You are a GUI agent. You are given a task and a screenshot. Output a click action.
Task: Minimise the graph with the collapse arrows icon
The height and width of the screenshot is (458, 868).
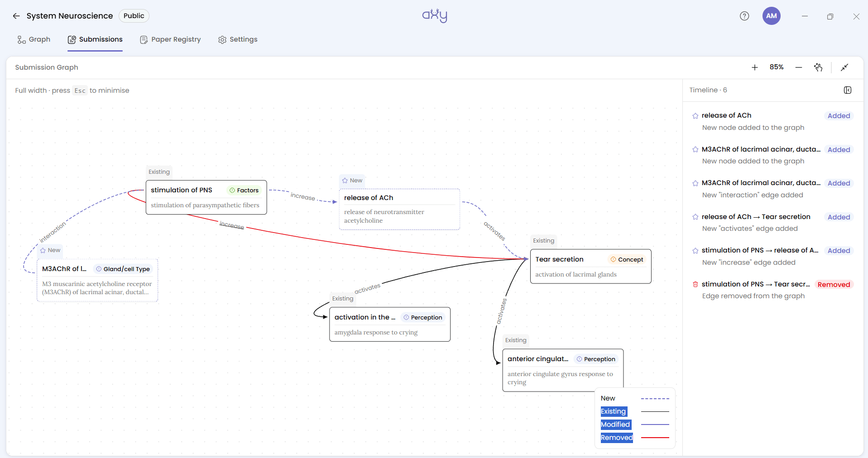[x=844, y=67]
